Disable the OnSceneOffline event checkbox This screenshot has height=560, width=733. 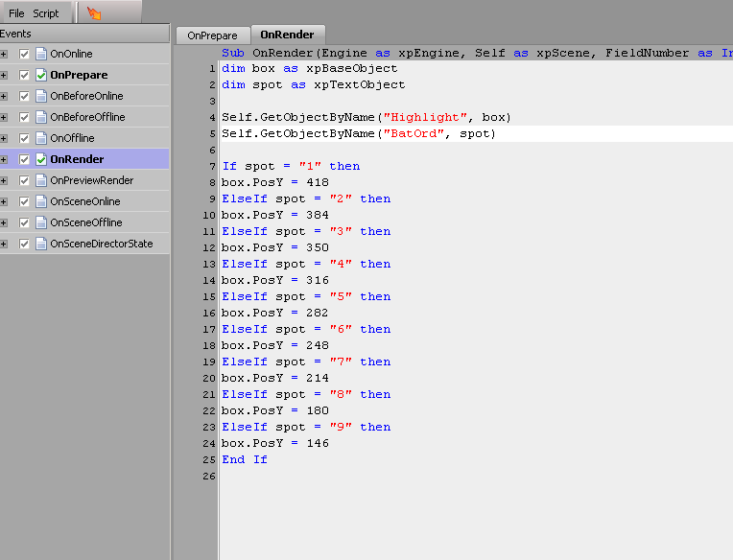click(x=25, y=222)
